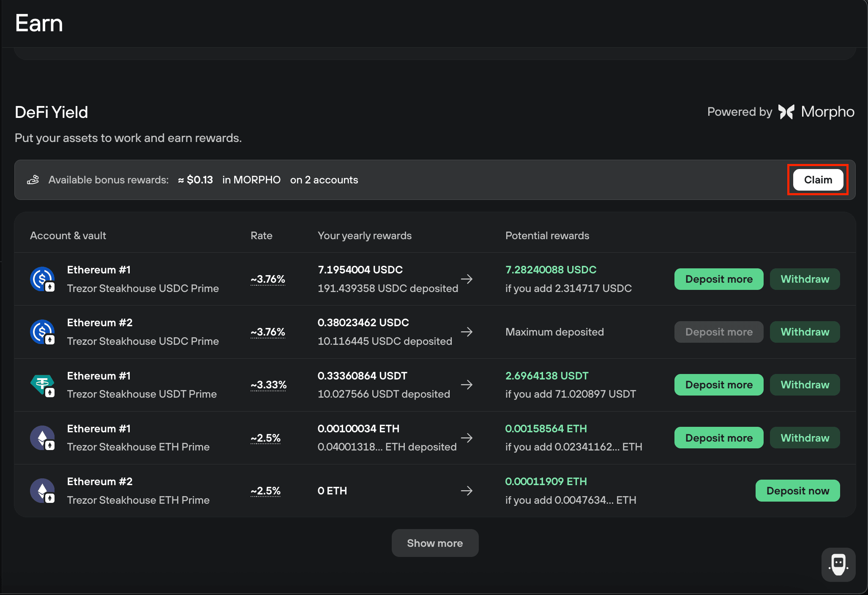Click arrow icon in 7.1954004 USDC row
The image size is (868, 595).
(x=467, y=279)
